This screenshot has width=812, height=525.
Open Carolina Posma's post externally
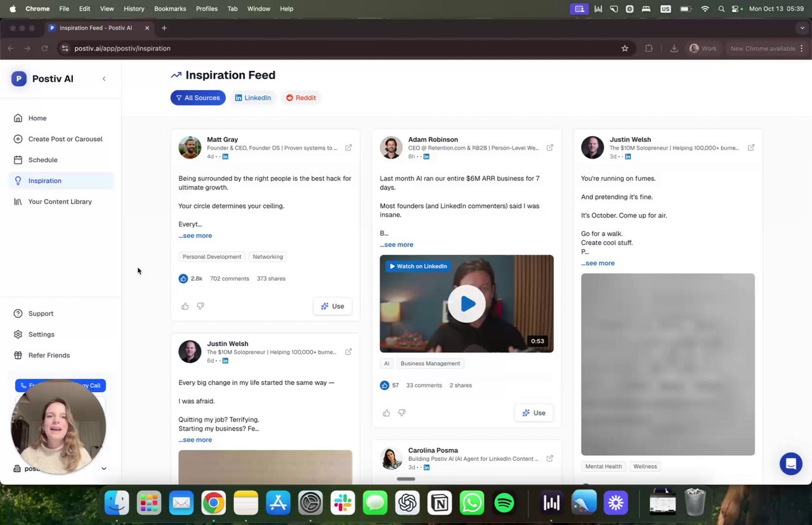pos(549,458)
